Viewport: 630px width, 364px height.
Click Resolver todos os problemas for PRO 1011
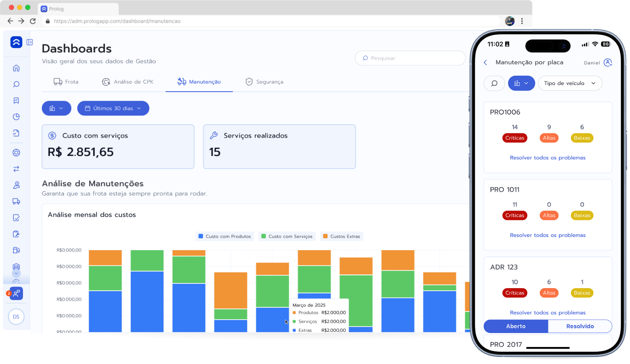point(548,235)
